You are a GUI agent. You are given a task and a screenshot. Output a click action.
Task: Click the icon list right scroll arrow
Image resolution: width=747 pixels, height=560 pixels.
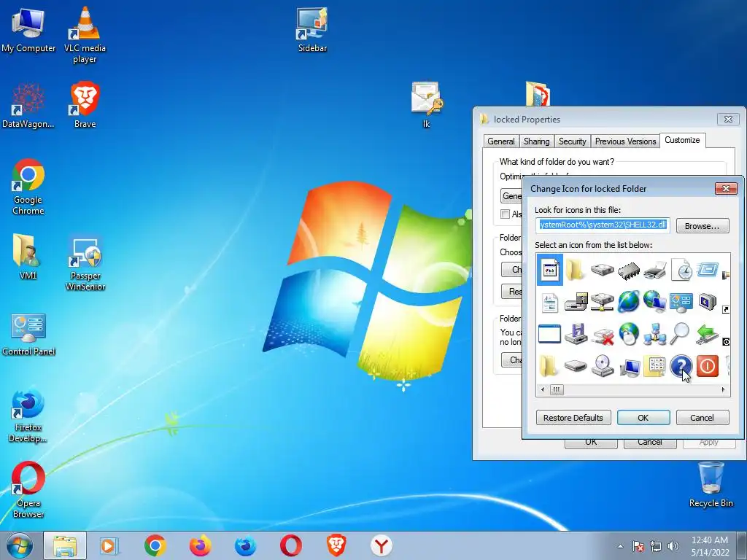pyautogui.click(x=723, y=389)
